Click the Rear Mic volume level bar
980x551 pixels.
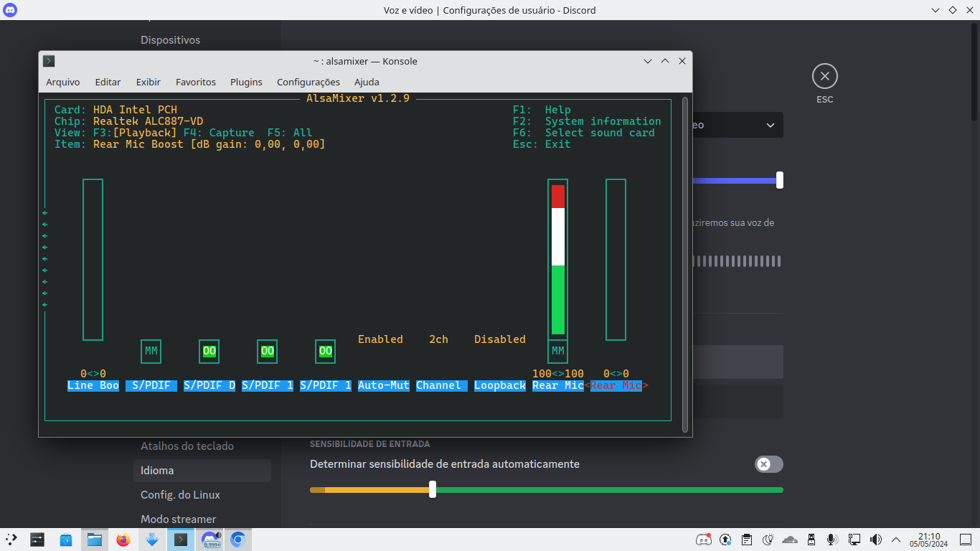click(557, 260)
